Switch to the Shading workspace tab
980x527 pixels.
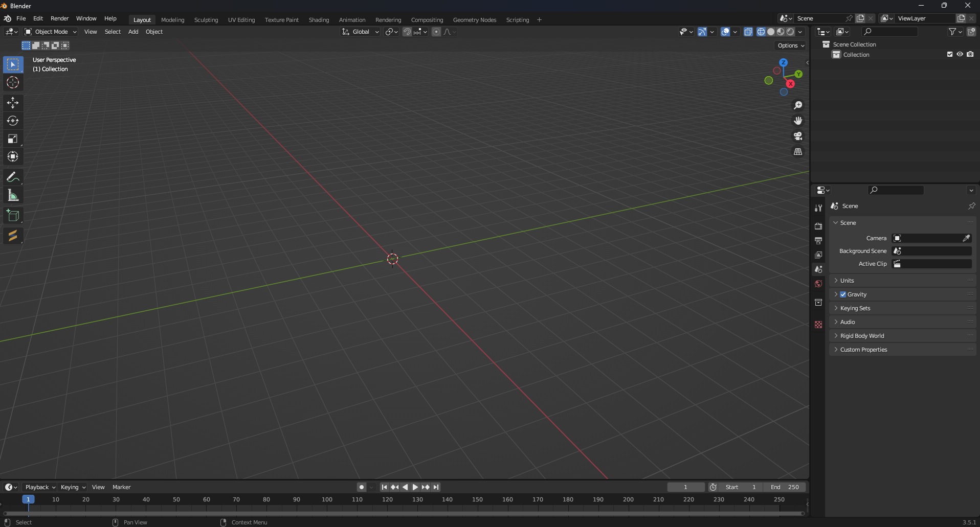tap(319, 20)
